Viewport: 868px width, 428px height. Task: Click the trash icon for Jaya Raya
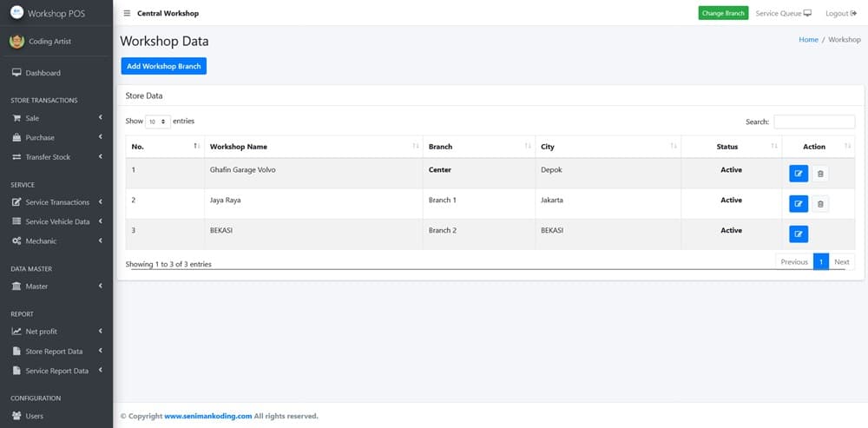pyautogui.click(x=820, y=204)
